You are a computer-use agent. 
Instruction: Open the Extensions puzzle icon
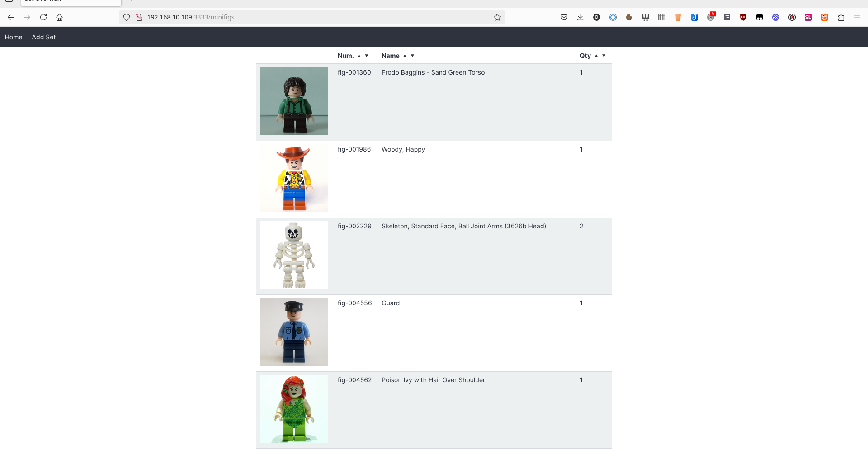(841, 17)
